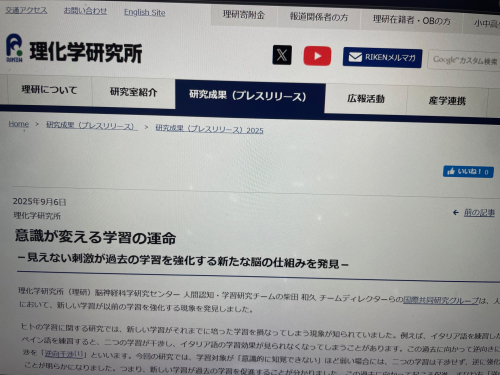Click the RIKENメルマガ mail button
500x375 pixels.
(382, 58)
